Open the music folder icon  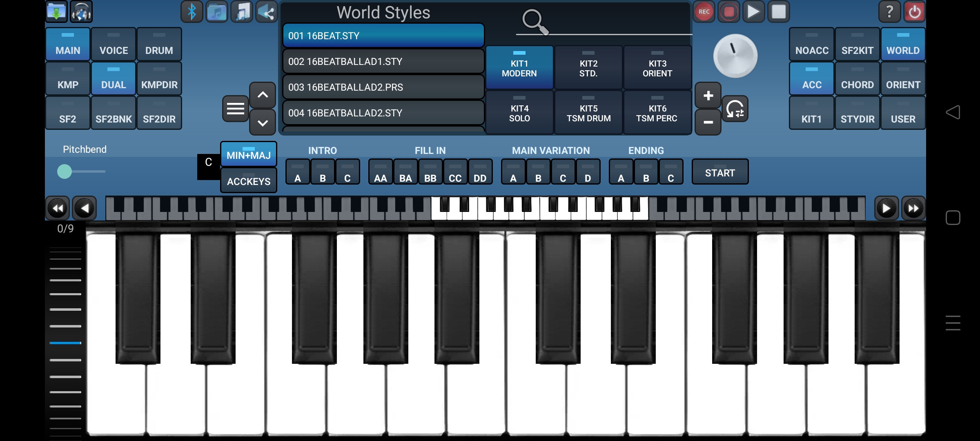tap(217, 12)
